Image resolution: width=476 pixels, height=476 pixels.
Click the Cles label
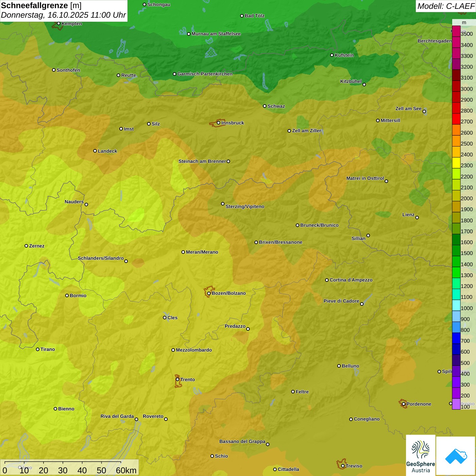coord(172,318)
